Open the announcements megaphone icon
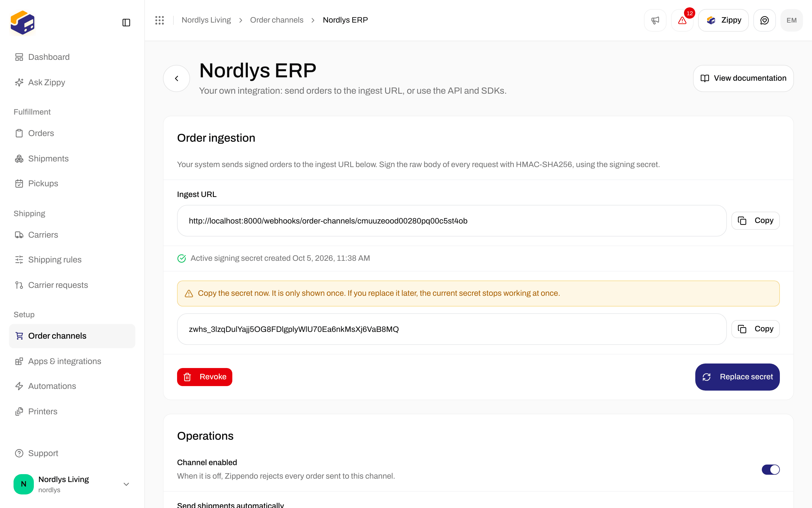 [x=655, y=21]
